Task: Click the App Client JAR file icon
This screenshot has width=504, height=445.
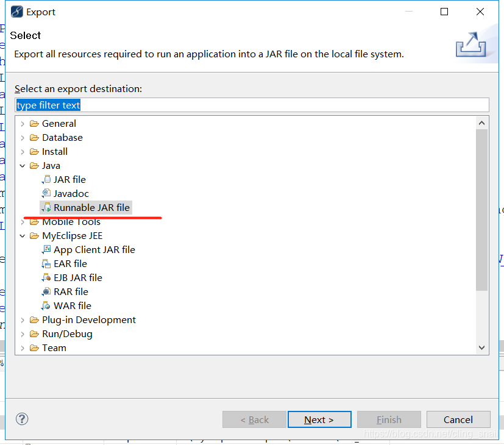Action: coord(46,249)
